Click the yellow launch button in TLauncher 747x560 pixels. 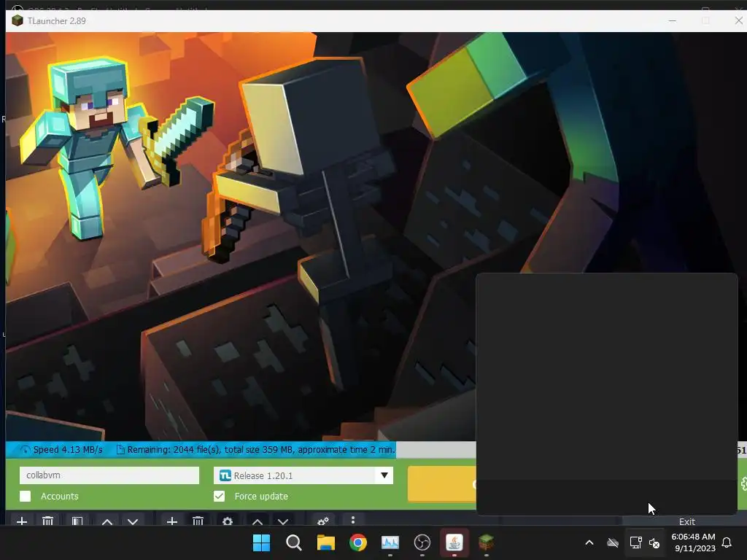click(441, 484)
